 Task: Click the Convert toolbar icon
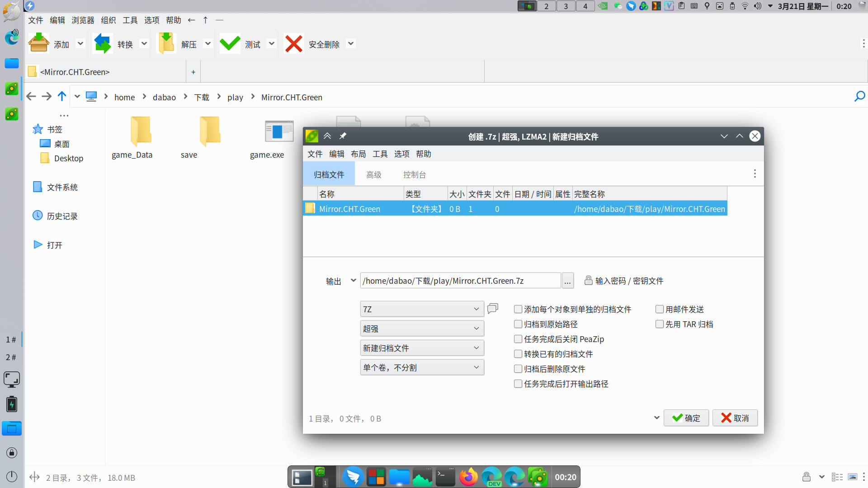tap(103, 44)
